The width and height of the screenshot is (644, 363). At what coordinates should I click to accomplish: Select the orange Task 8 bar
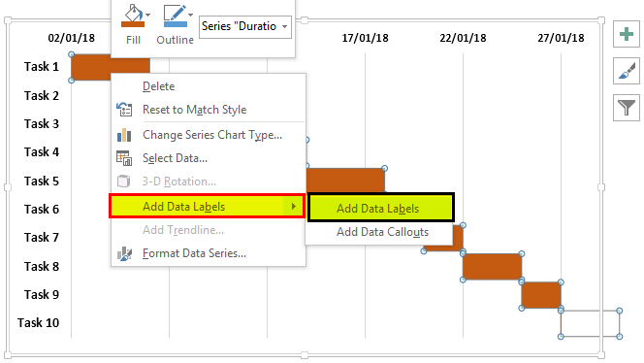(492, 267)
